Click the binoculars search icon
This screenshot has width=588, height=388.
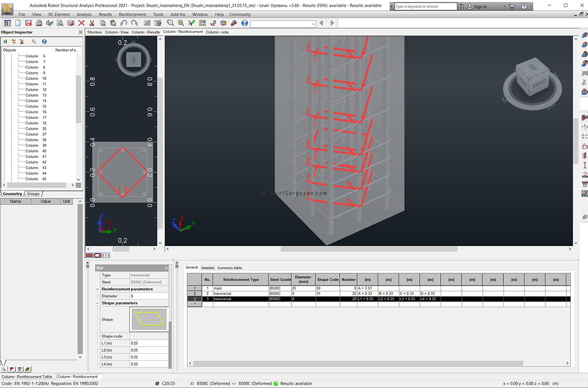[x=461, y=7]
